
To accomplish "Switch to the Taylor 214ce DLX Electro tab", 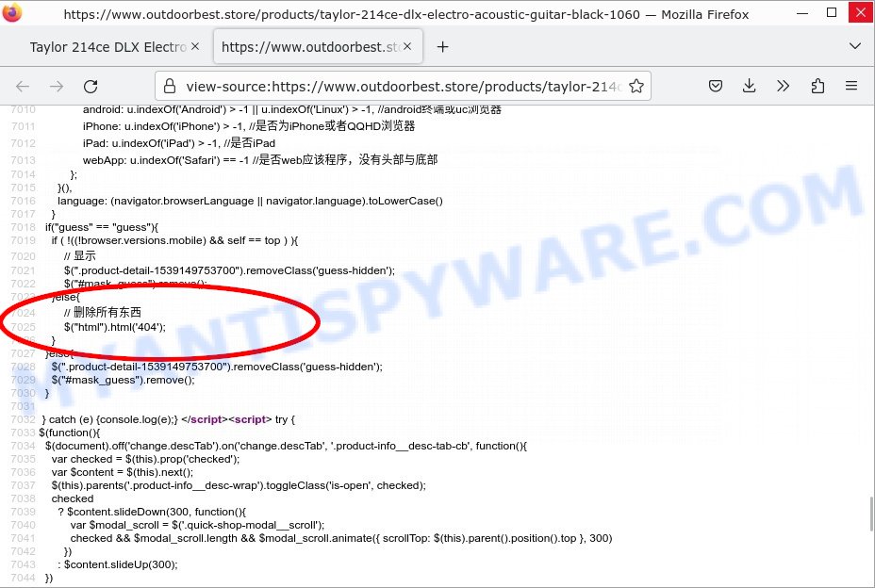I will click(108, 47).
